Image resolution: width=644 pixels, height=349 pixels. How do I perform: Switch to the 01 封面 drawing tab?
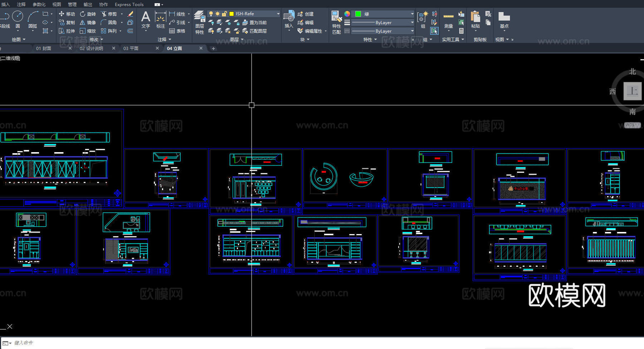pos(44,48)
